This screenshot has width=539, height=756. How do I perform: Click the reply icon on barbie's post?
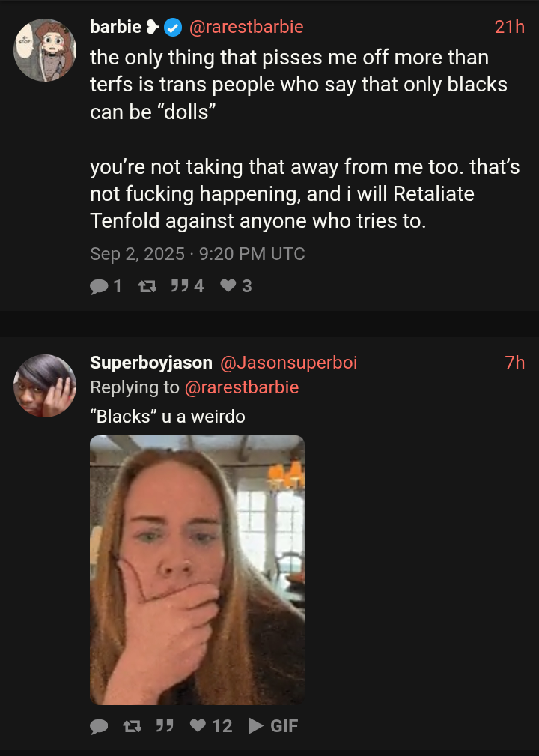point(99,285)
